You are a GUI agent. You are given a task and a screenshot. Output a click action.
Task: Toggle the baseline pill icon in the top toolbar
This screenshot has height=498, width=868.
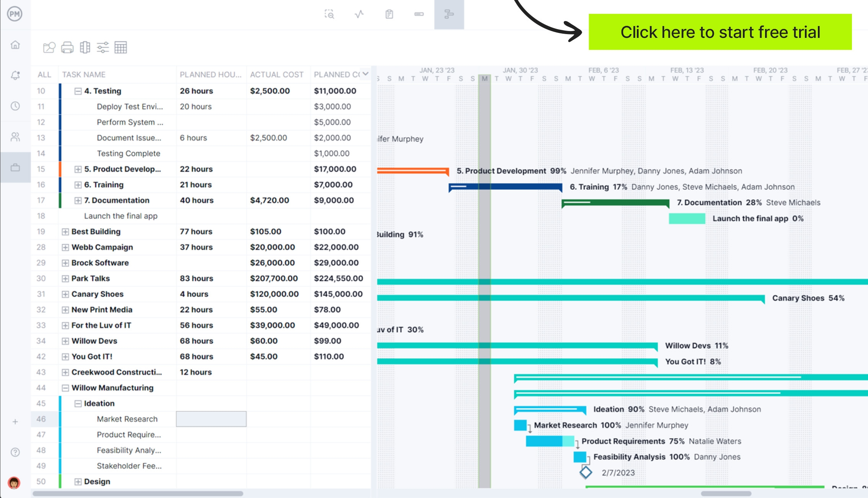point(419,15)
